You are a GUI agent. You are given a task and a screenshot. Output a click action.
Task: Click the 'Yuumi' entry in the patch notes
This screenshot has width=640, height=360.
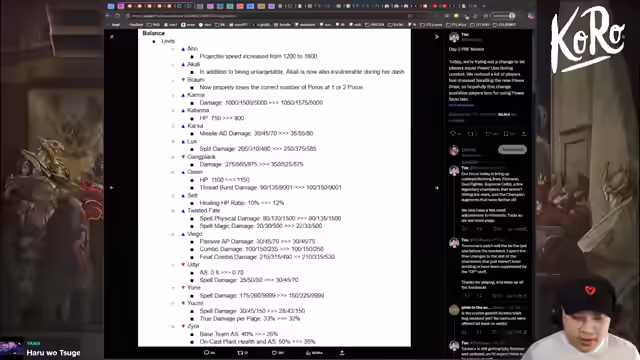tap(195, 303)
